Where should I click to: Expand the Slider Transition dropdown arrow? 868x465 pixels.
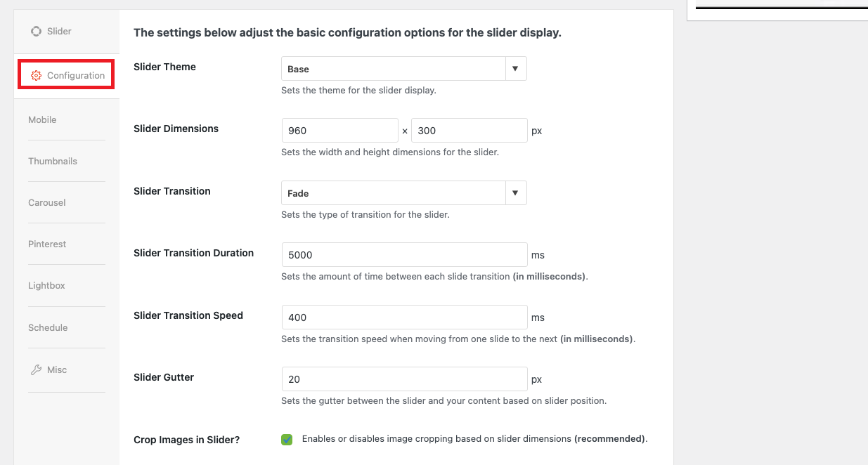(515, 193)
